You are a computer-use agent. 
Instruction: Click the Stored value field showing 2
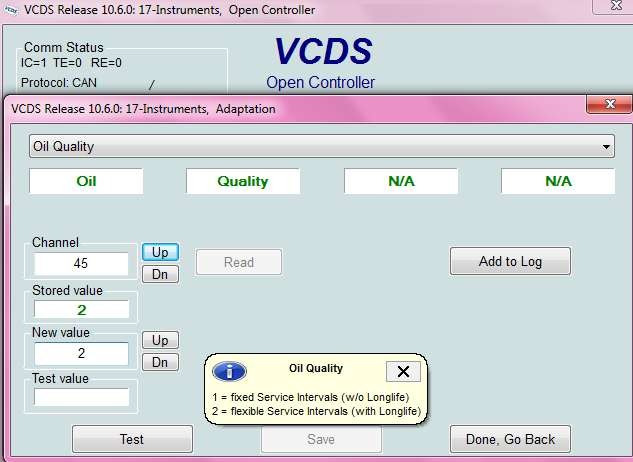point(81,310)
